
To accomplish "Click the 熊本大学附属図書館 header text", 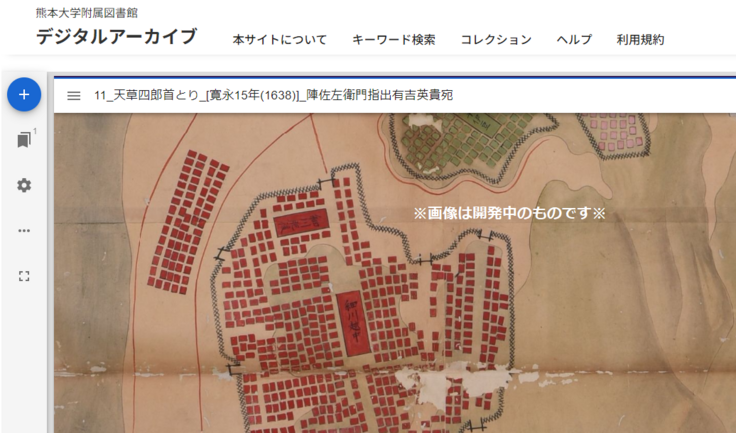I will 87,13.
